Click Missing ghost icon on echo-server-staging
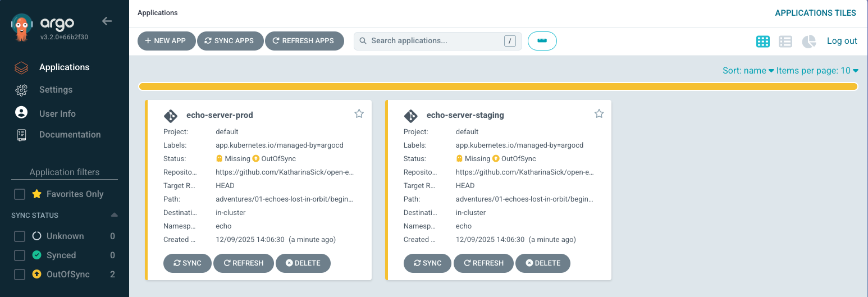Image resolution: width=868 pixels, height=297 pixels. pos(459,159)
